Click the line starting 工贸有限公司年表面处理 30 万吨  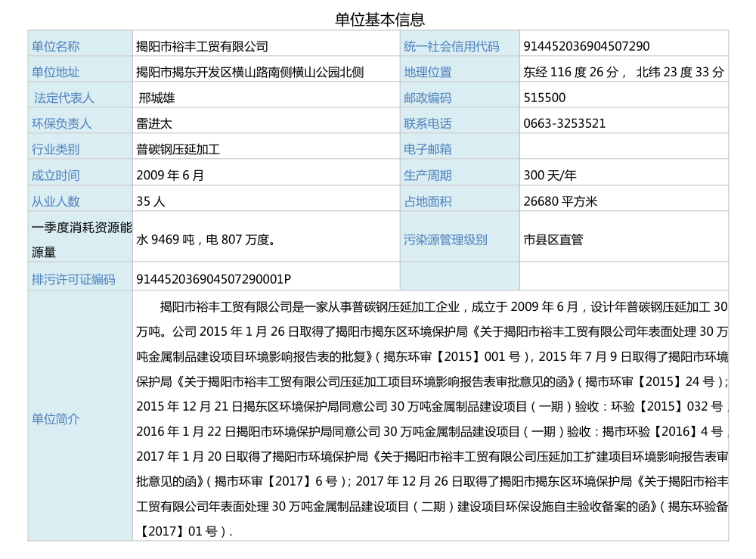tap(432, 507)
